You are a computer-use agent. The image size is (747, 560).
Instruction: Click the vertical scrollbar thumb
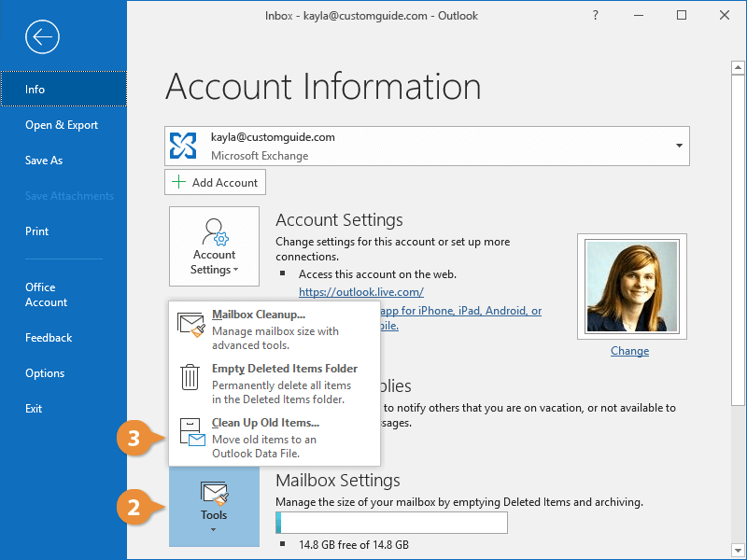pos(738,240)
